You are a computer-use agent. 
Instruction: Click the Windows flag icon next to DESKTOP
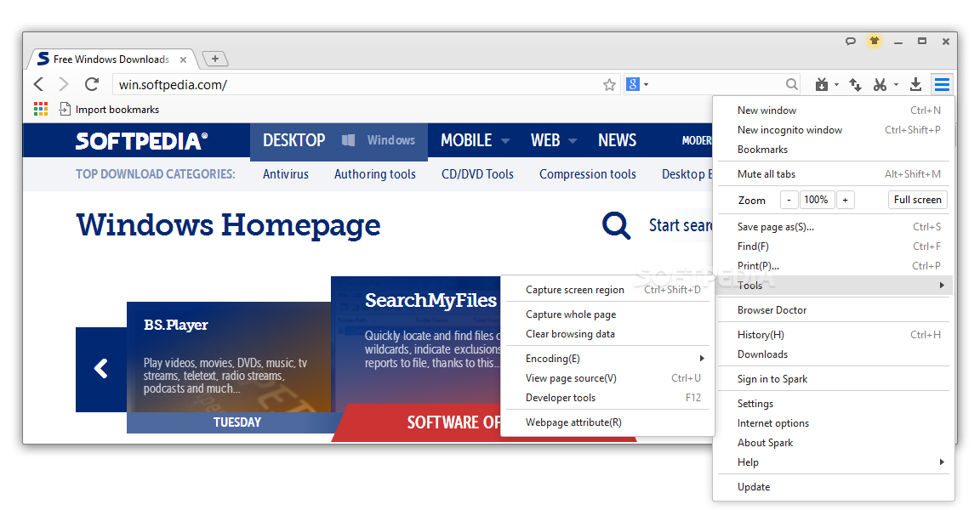pyautogui.click(x=348, y=140)
